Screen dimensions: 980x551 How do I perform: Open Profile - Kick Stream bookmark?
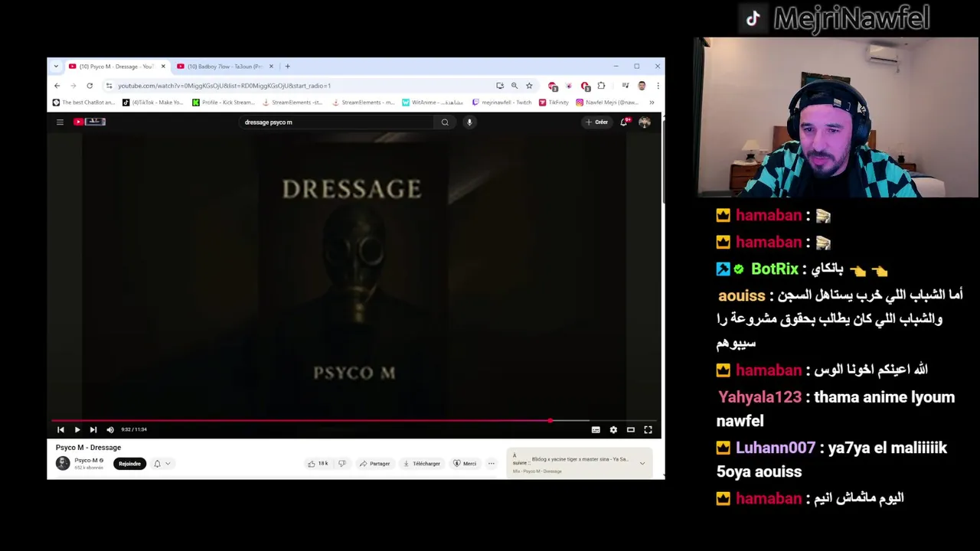click(224, 103)
